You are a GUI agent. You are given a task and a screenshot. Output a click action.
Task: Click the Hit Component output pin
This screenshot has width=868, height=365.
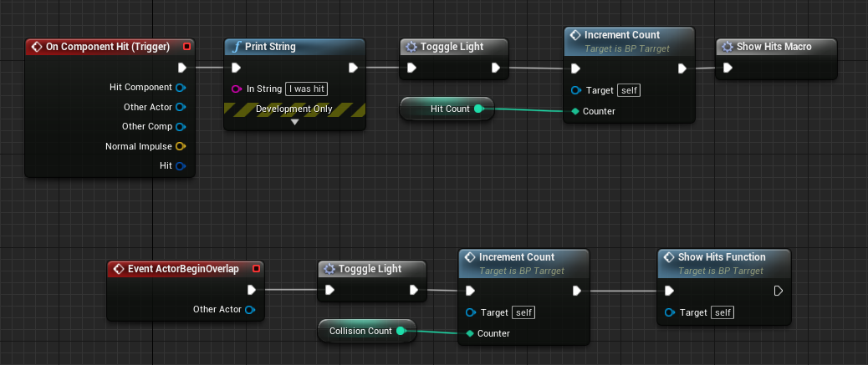click(180, 87)
